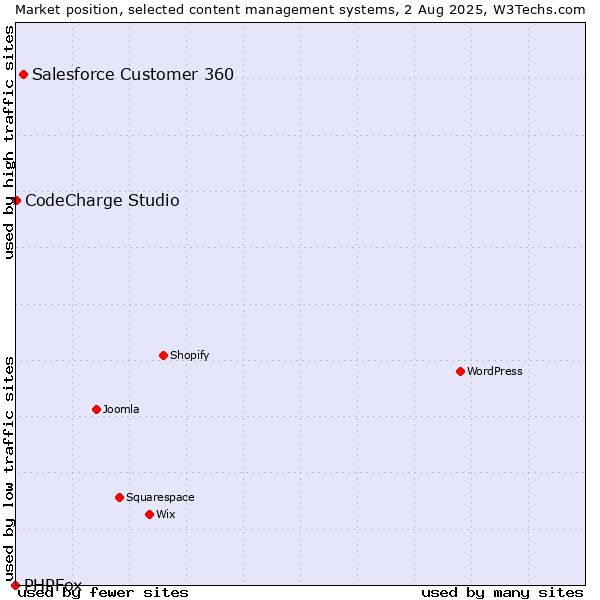Image resolution: width=600 pixels, height=600 pixels.
Task: Click the chart title mentioning W3Techs.com
Action: [x=300, y=10]
